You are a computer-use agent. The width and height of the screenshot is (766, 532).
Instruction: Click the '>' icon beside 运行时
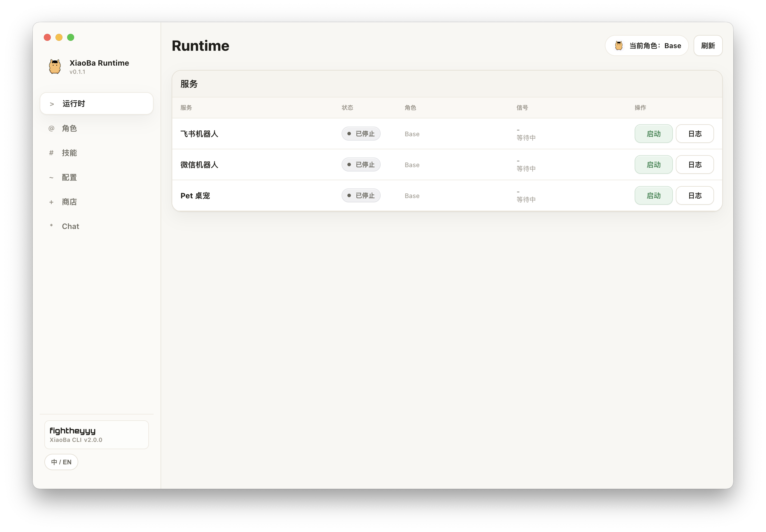point(52,104)
